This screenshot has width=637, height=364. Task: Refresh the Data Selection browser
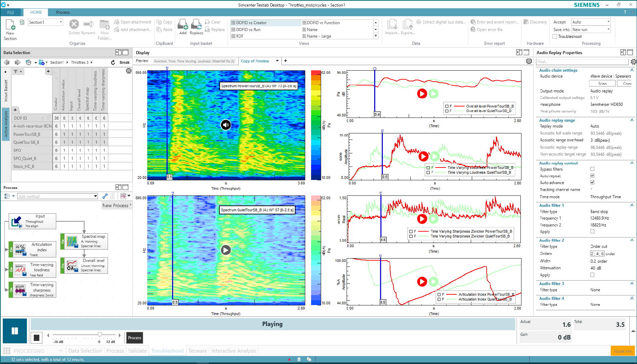point(113,62)
